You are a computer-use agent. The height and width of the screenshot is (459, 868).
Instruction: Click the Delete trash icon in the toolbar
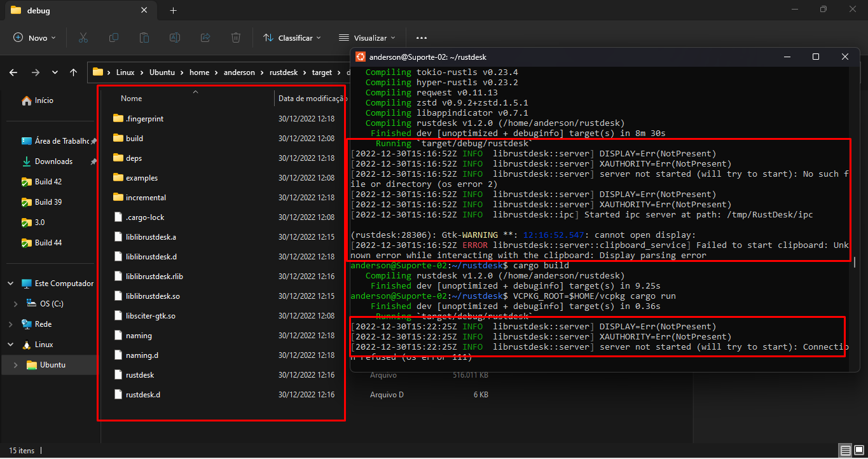235,38
